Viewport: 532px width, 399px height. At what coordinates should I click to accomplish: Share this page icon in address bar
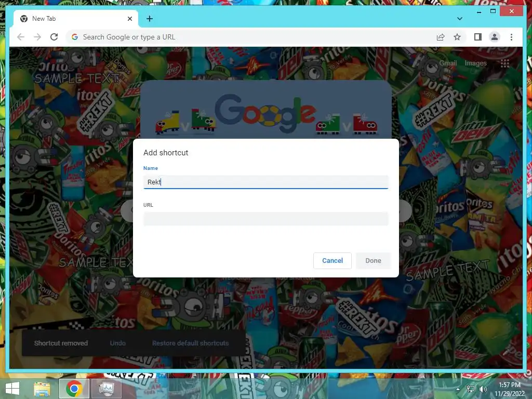coord(441,37)
